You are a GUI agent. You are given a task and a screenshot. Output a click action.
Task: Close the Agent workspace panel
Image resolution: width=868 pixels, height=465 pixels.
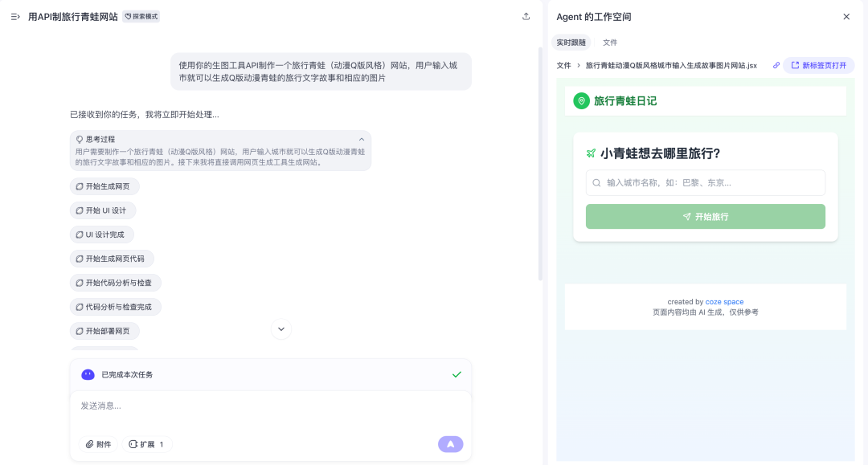[845, 17]
